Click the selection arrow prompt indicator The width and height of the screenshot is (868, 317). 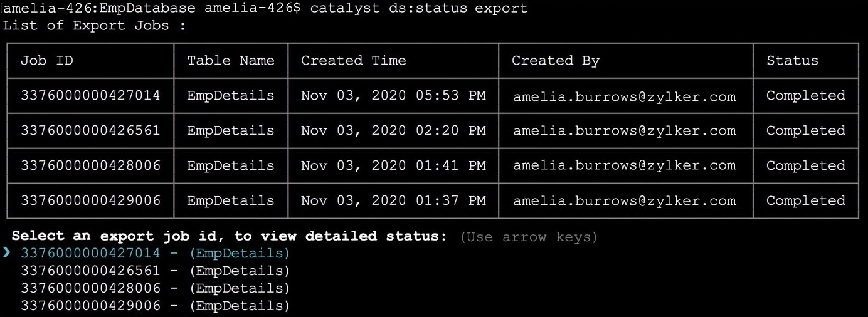[x=6, y=253]
